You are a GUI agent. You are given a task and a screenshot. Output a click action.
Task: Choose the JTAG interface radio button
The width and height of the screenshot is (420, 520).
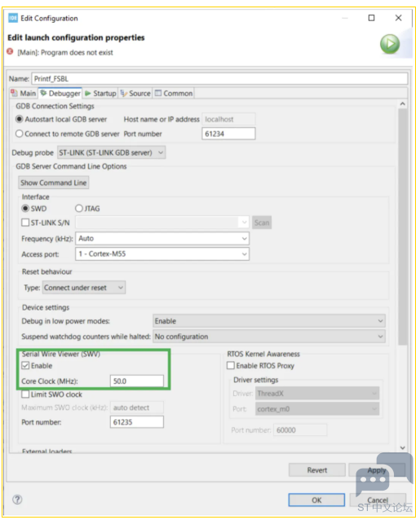78,209
